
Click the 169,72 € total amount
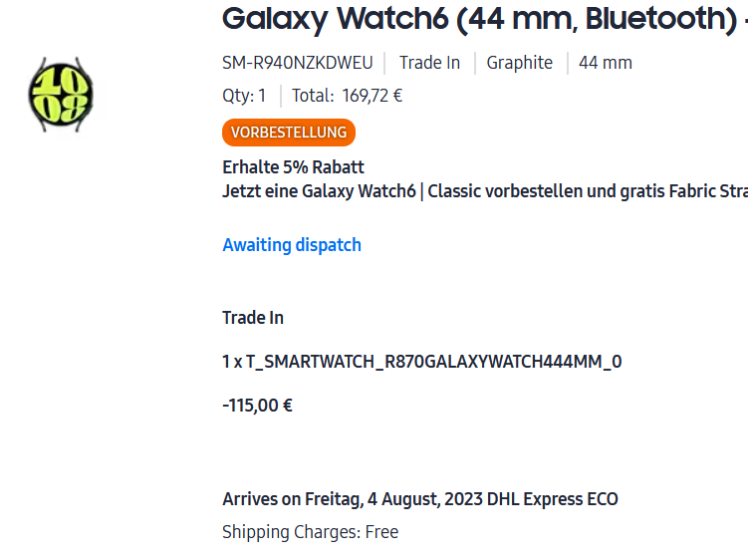point(372,96)
